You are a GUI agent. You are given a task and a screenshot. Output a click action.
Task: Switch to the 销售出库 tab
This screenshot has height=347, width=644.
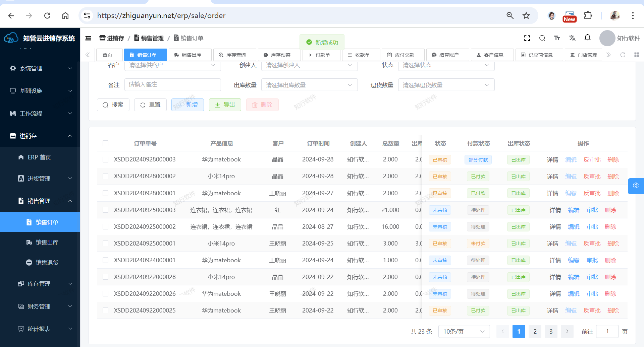click(190, 55)
